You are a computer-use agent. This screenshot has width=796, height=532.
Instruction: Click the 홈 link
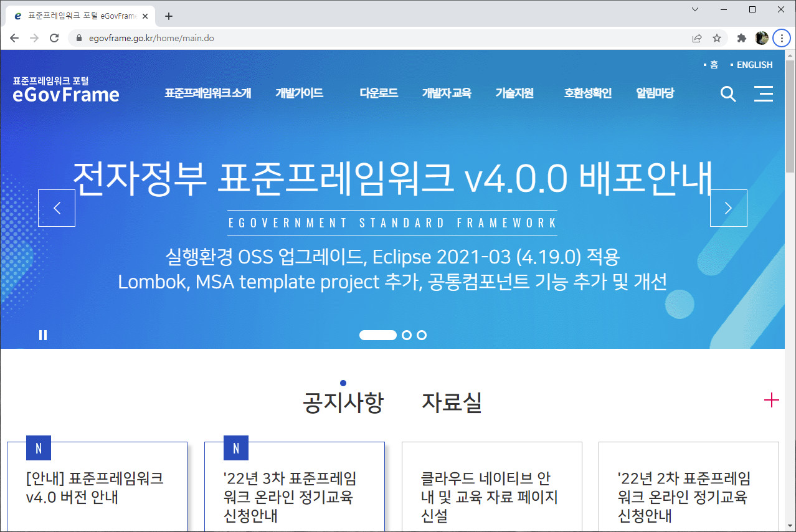click(x=714, y=65)
